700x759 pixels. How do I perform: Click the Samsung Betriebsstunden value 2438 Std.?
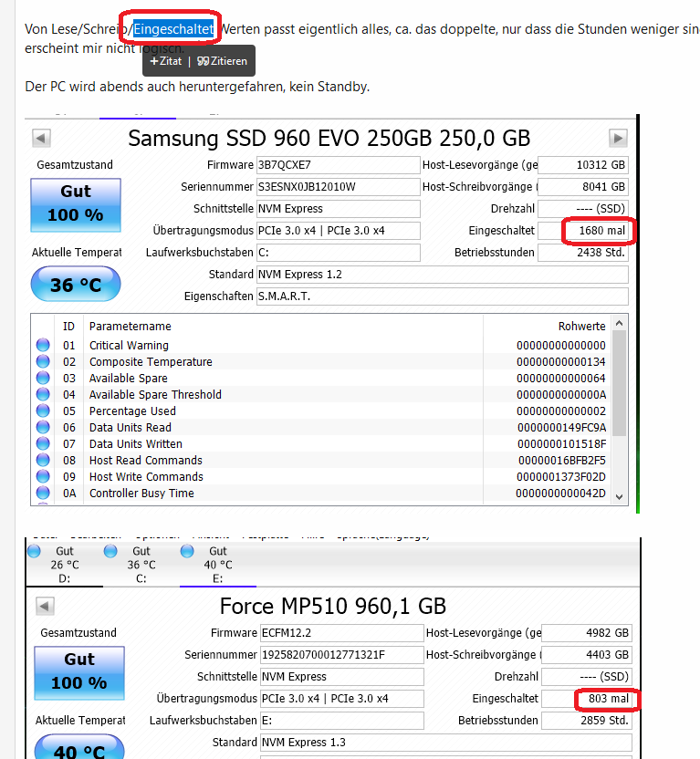(583, 252)
